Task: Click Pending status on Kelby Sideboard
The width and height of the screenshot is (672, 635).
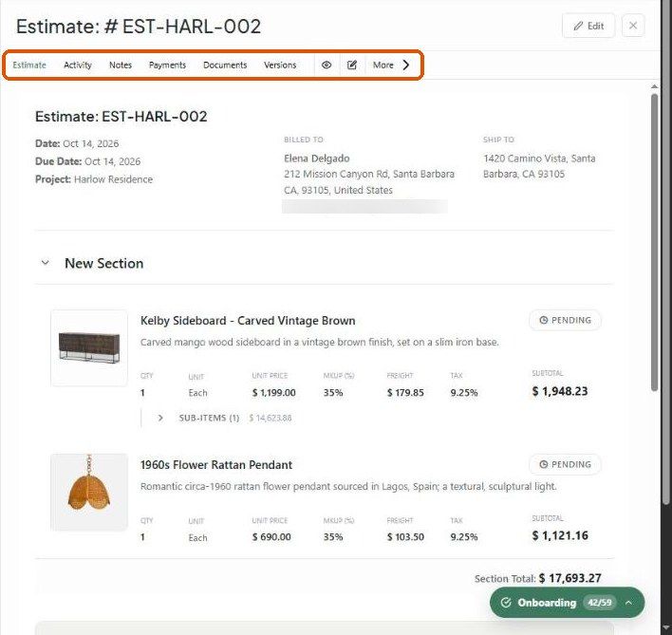Action: (x=565, y=320)
